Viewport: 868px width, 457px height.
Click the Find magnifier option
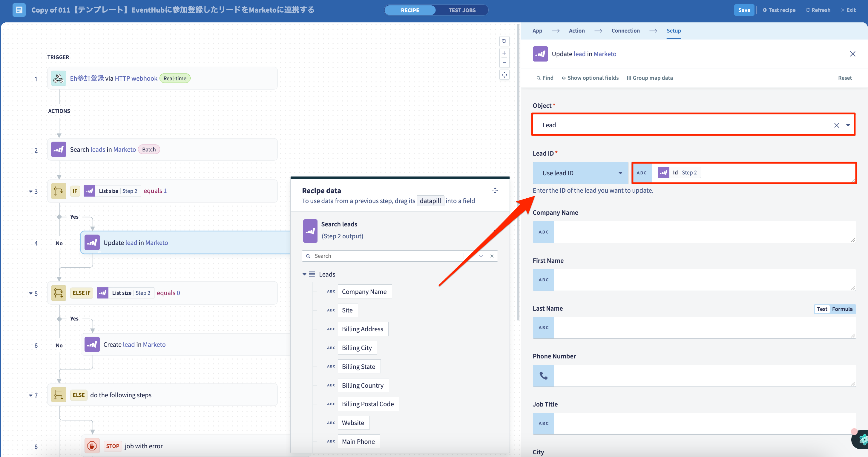[545, 78]
